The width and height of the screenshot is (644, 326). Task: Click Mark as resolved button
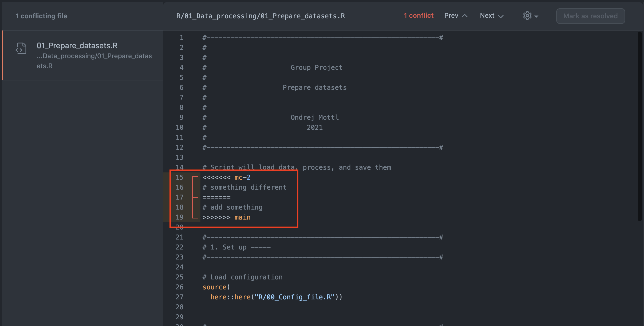590,16
